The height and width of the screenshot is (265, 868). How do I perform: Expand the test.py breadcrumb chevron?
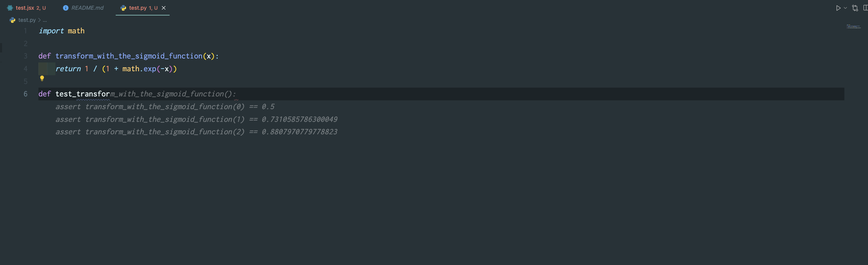coord(38,20)
